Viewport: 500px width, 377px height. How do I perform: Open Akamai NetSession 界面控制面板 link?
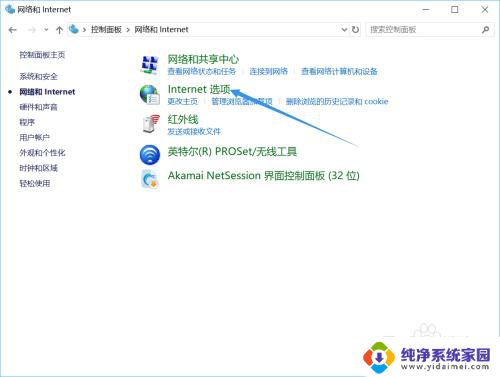click(x=264, y=176)
